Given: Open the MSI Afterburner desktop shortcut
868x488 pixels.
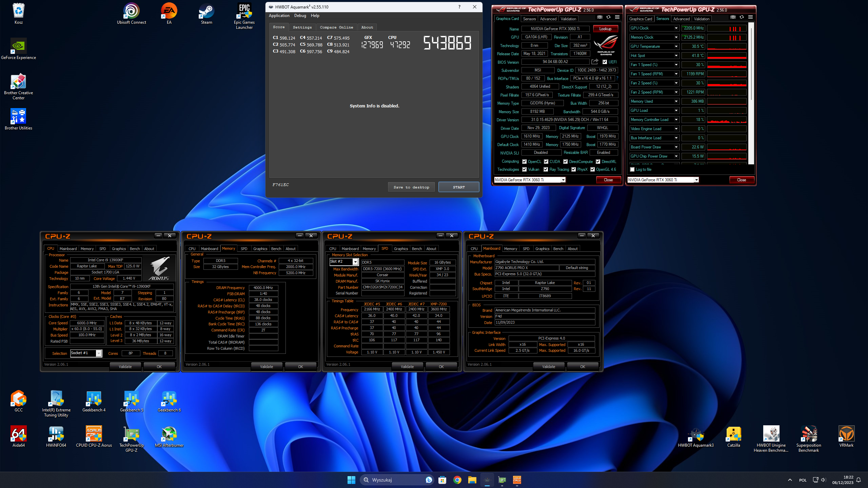Looking at the screenshot, I should [169, 436].
